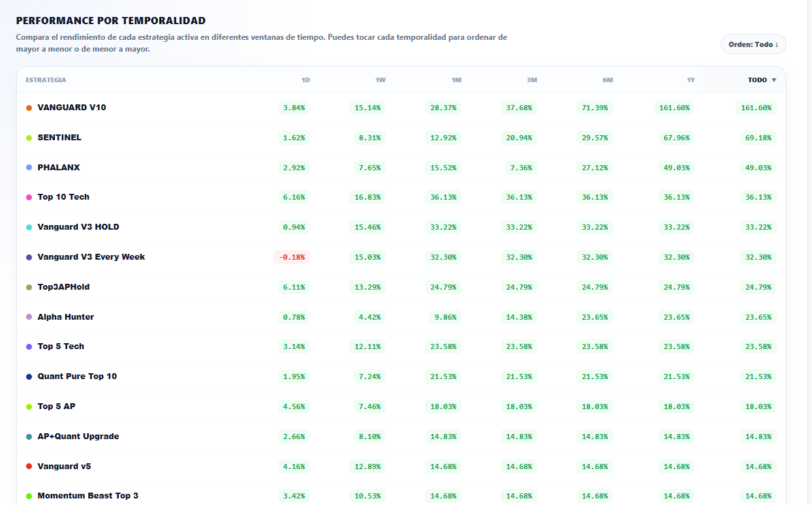This screenshot has height=505, width=812.
Task: Select the VANGUARD V10 strategy name
Action: 72,107
